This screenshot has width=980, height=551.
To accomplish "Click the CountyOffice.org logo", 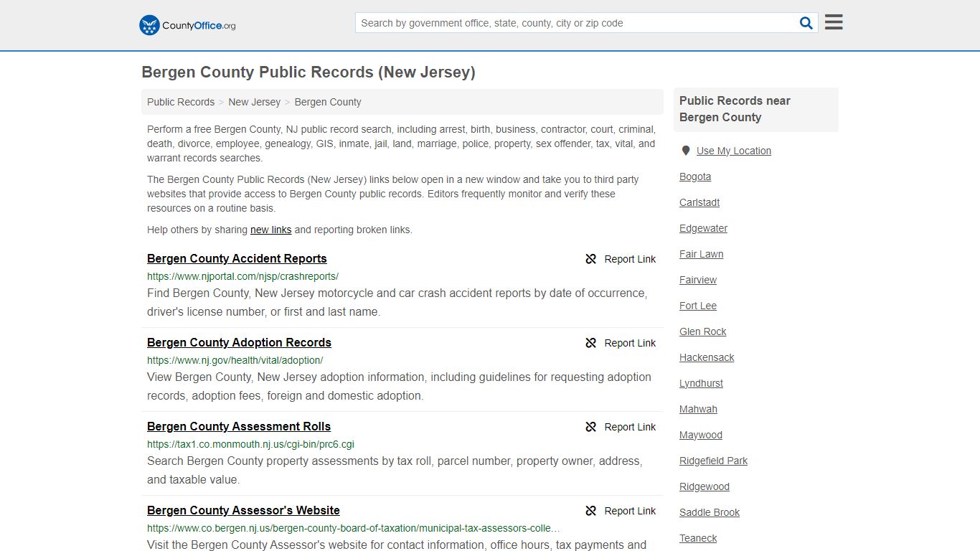I will pyautogui.click(x=187, y=25).
